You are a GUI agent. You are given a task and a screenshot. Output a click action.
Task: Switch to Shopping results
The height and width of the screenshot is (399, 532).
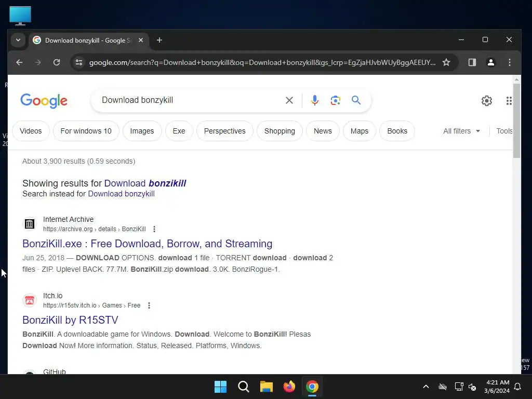pyautogui.click(x=280, y=131)
